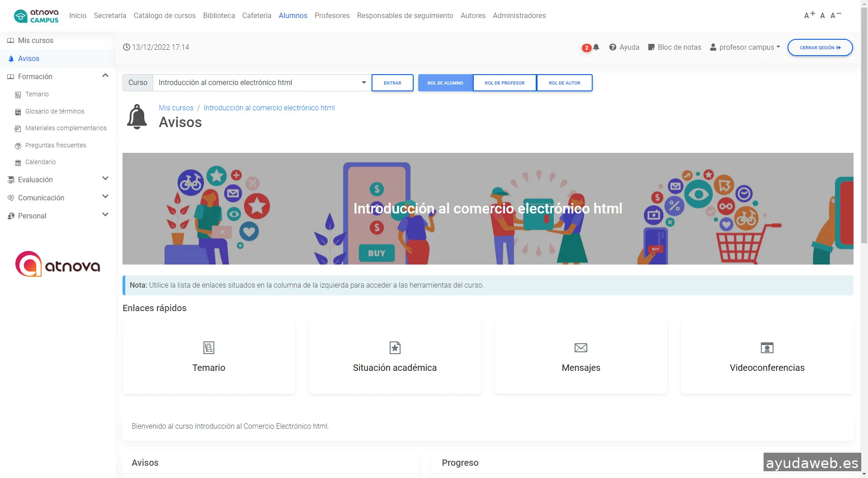Open Videoconferencias quick link icon
This screenshot has height=478, width=868.
pyautogui.click(x=767, y=348)
